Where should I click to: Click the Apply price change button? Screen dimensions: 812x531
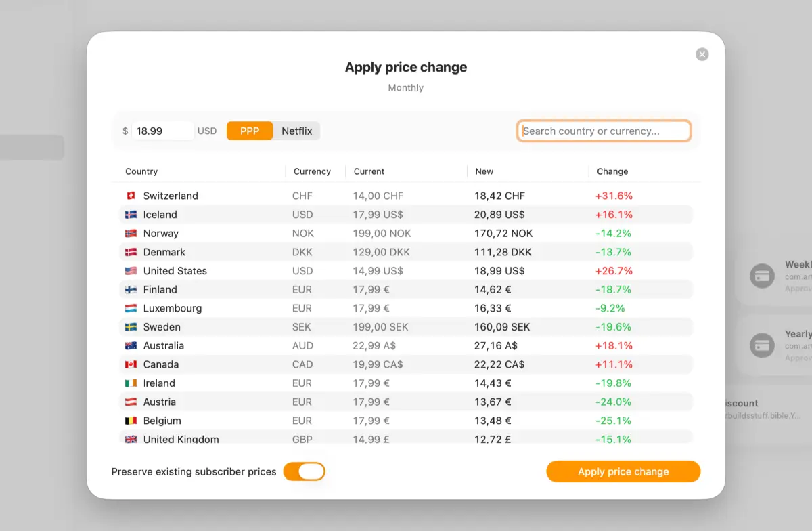click(x=623, y=471)
